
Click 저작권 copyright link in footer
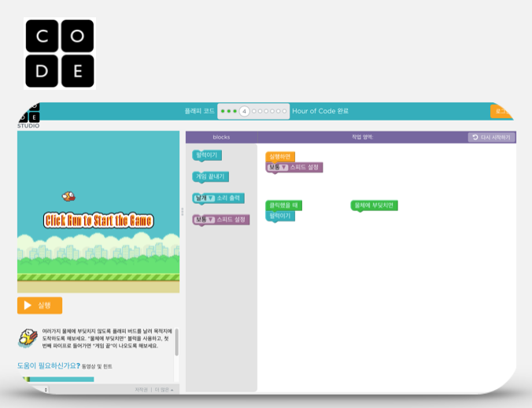click(x=141, y=390)
